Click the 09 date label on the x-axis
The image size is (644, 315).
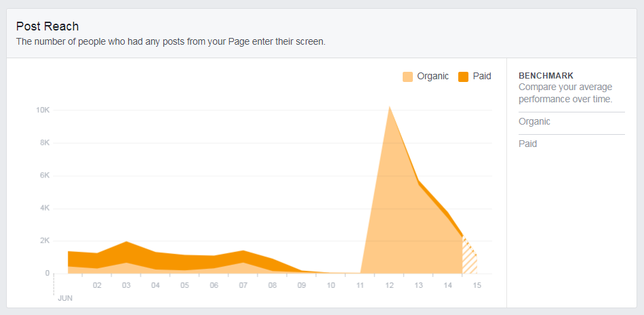coord(302,286)
